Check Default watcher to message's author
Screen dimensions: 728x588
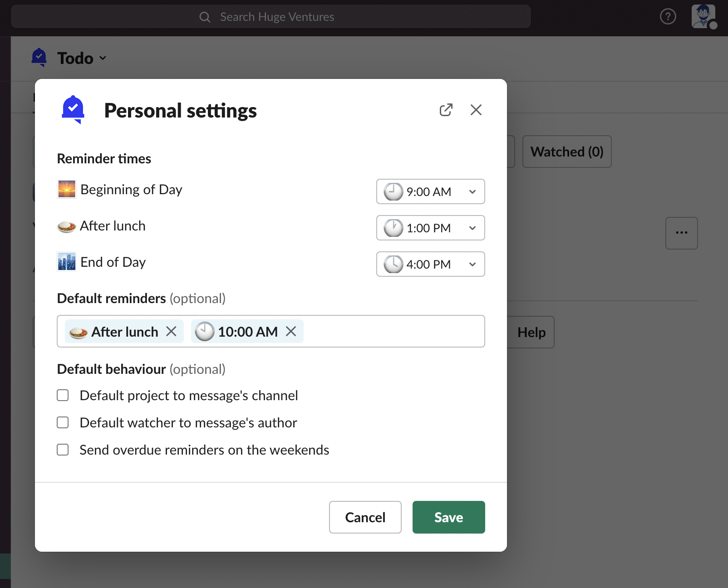tap(63, 423)
